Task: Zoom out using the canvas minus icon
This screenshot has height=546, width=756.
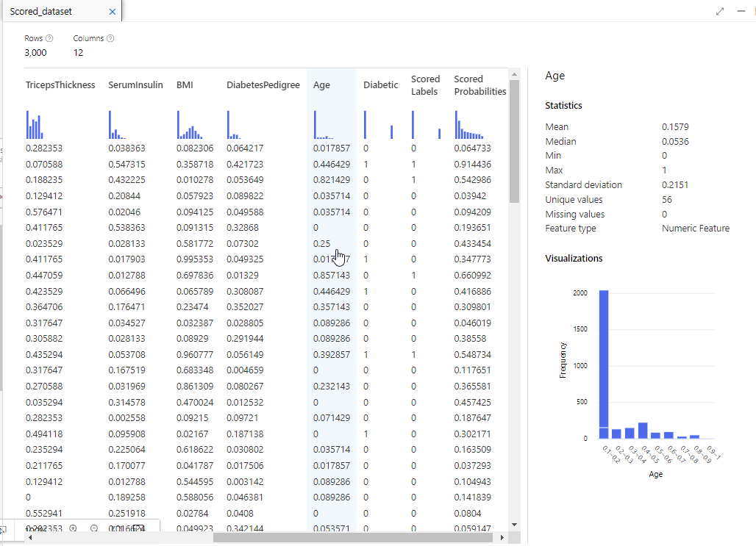Action: [x=94, y=528]
